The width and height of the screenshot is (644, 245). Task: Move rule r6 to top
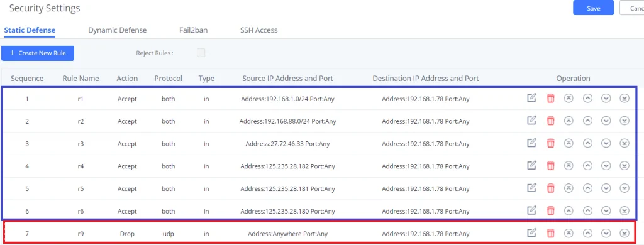pos(569,210)
